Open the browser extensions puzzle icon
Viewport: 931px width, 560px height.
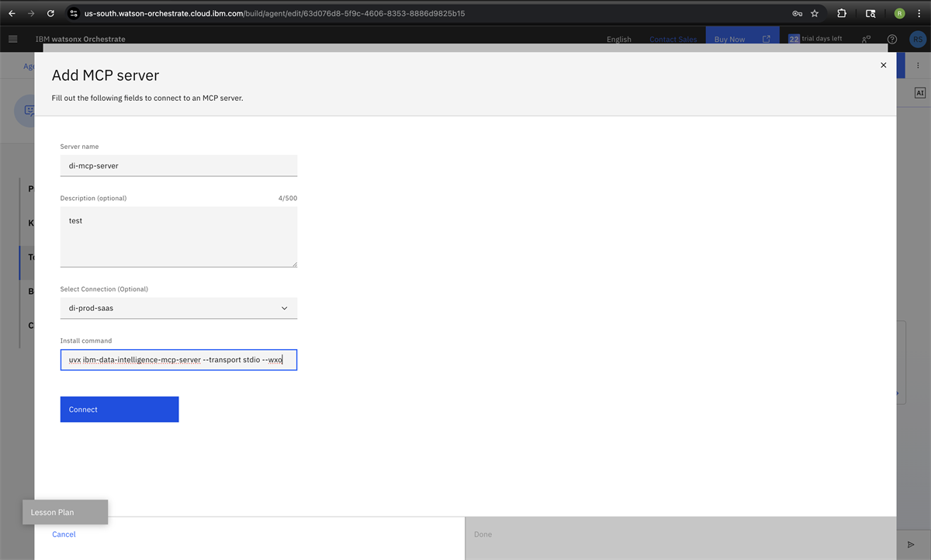pos(842,13)
